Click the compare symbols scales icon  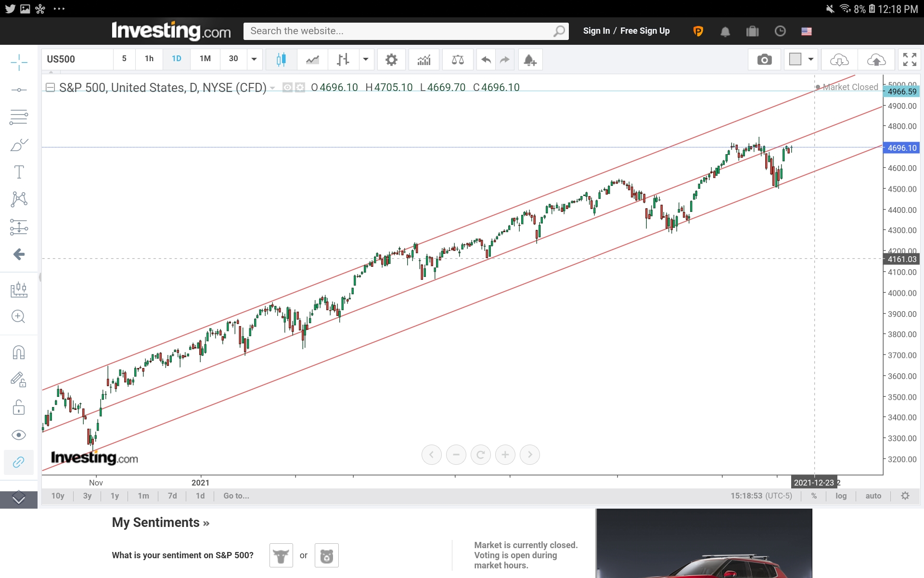458,60
